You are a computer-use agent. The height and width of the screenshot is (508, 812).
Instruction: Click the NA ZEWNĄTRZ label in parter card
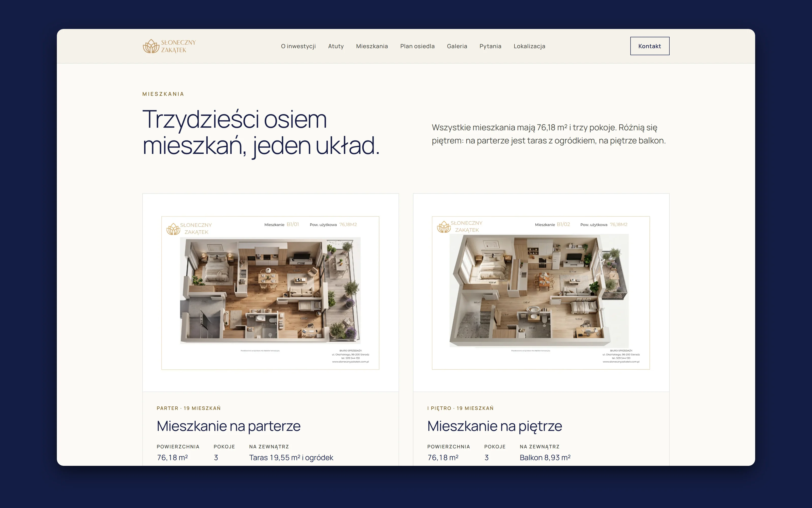click(269, 447)
